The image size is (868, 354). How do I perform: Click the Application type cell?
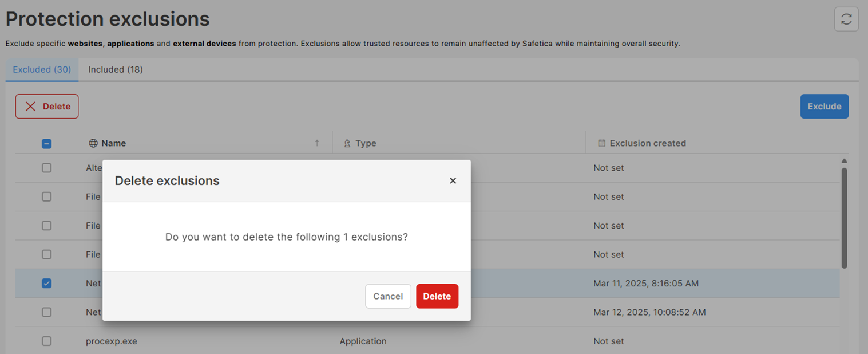click(363, 341)
